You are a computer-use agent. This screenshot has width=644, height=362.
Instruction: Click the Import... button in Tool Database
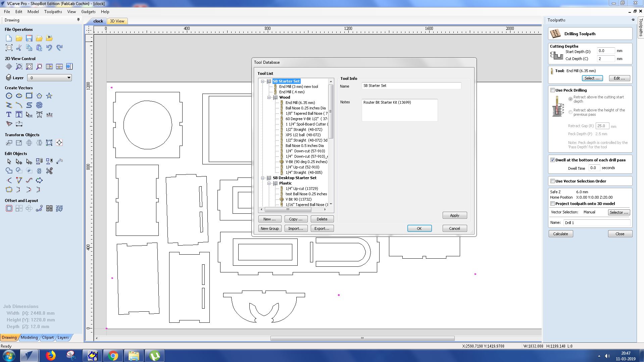coord(296,228)
